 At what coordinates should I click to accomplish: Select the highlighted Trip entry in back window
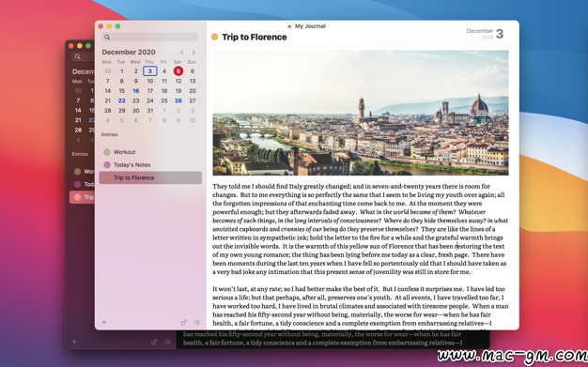(x=82, y=197)
